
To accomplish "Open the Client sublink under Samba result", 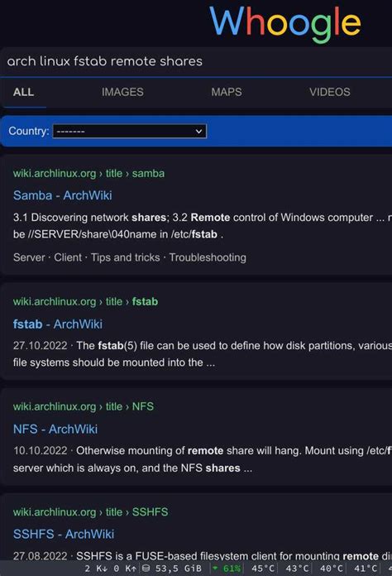I will [68, 257].
